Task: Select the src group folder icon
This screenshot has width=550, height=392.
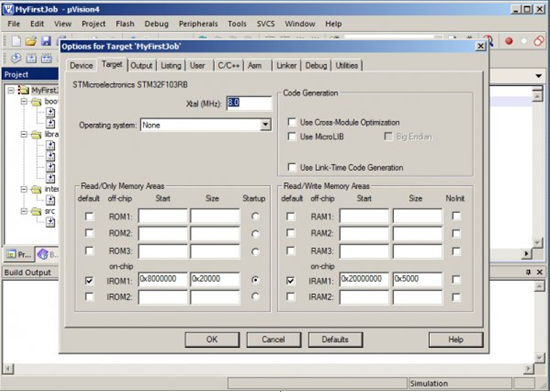Action: pyautogui.click(x=36, y=211)
